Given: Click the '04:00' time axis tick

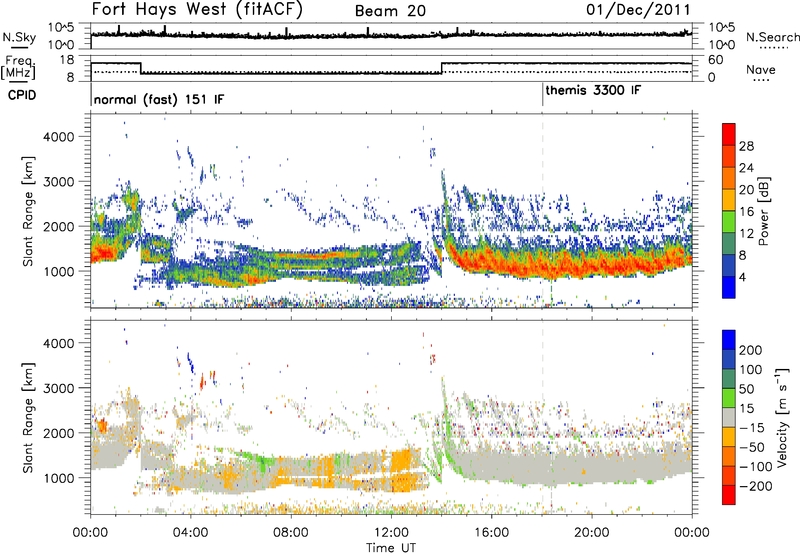Looking at the screenshot, I should (x=190, y=533).
